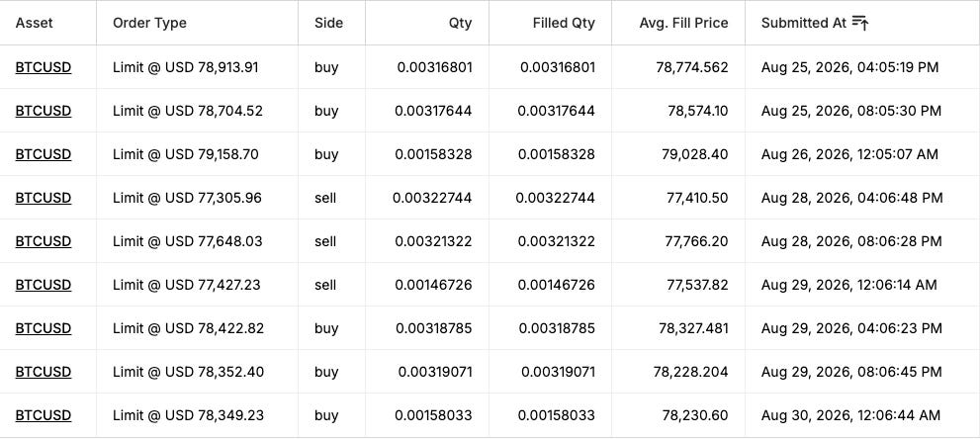Sort by the Side column header
The width and height of the screenshot is (980, 439).
[328, 23]
